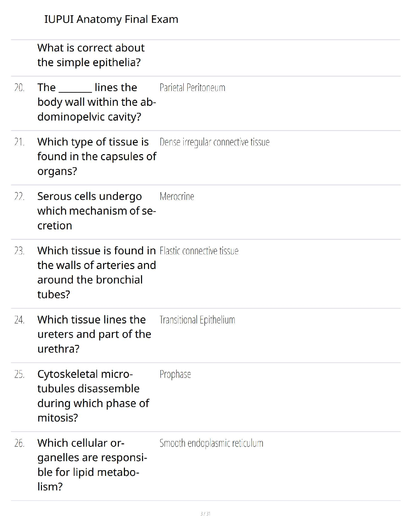411x532 pixels.
Task: Click the capsules of organs question
Action: [96, 157]
